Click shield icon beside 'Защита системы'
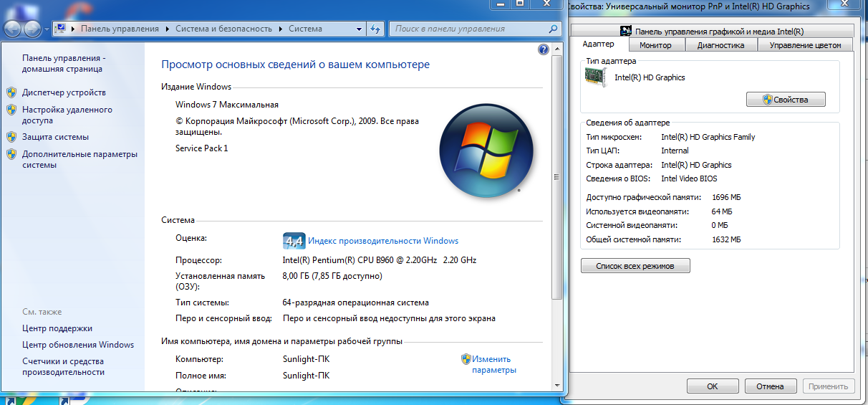The height and width of the screenshot is (405, 868). (x=11, y=137)
